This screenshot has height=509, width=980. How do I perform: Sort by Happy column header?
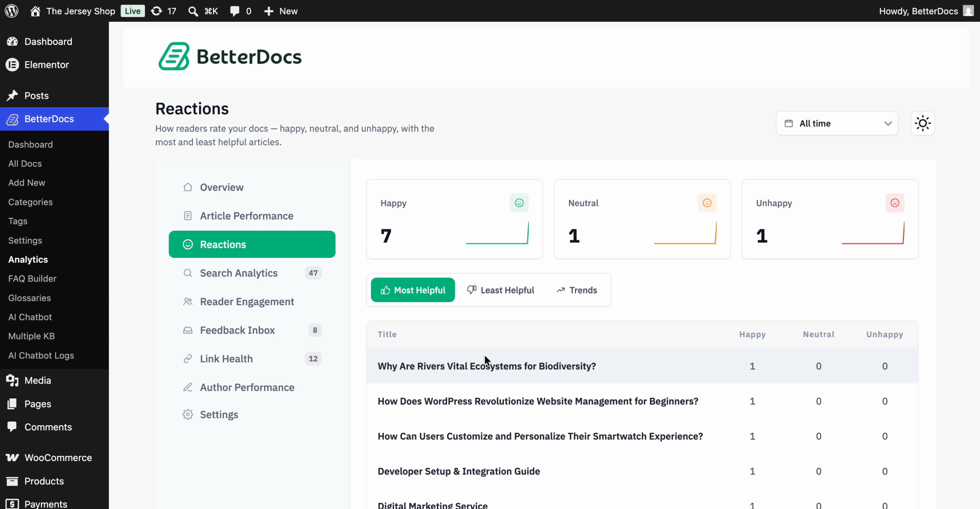[x=752, y=334]
